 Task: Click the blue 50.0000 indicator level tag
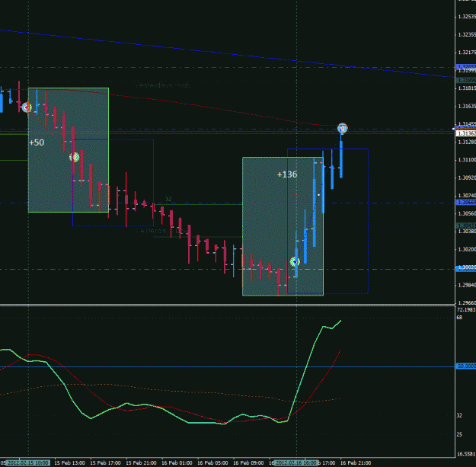tap(466, 366)
